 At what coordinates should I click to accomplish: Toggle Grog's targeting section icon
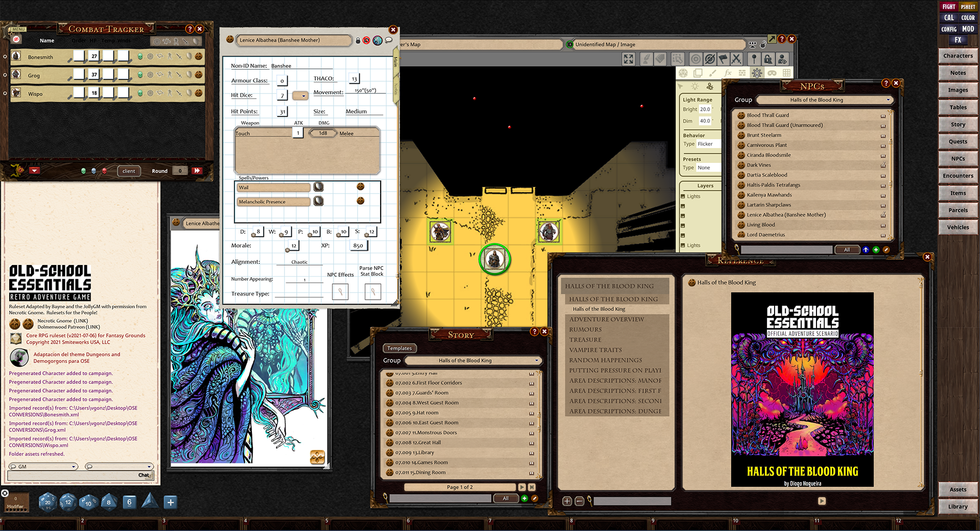point(150,75)
